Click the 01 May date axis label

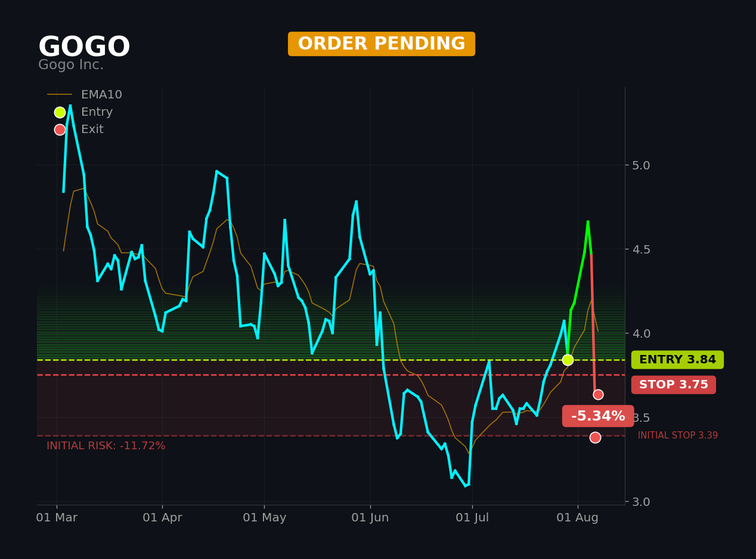(x=265, y=518)
